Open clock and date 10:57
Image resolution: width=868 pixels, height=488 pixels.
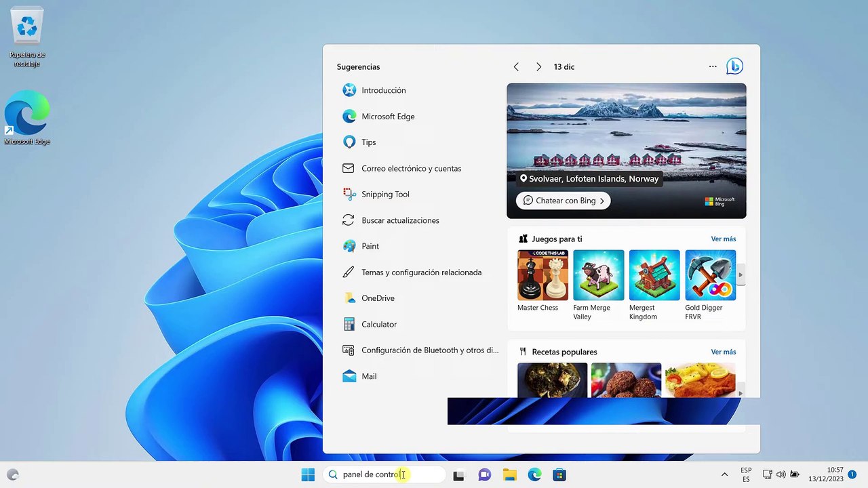(x=825, y=474)
